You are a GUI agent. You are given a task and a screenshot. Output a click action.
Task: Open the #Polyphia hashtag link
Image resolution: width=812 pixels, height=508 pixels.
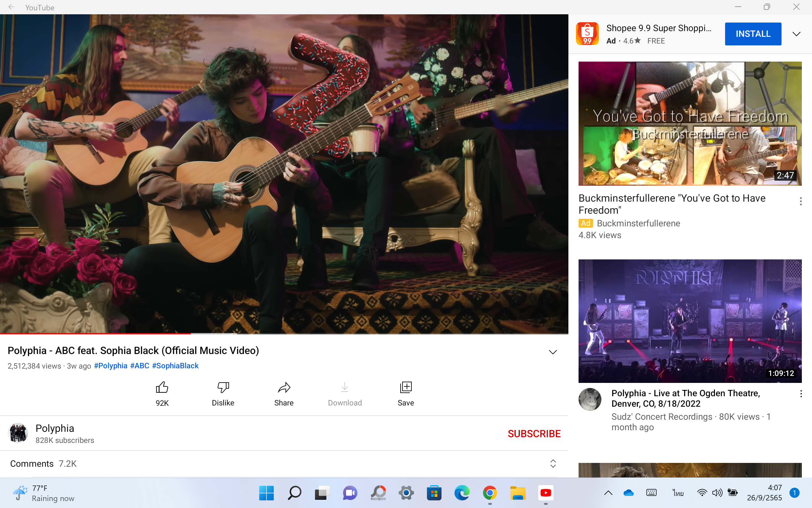click(x=111, y=365)
